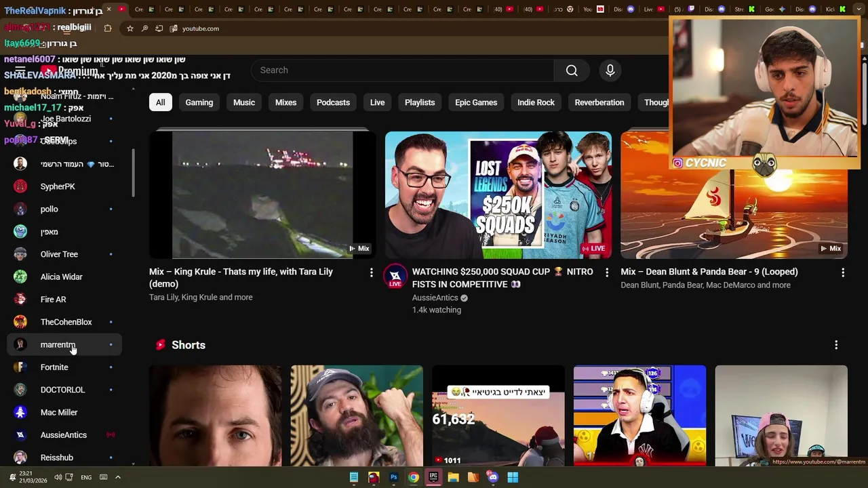Open SypherPK channel avatar in sidebar
The width and height of the screenshot is (868, 488).
[x=20, y=186]
